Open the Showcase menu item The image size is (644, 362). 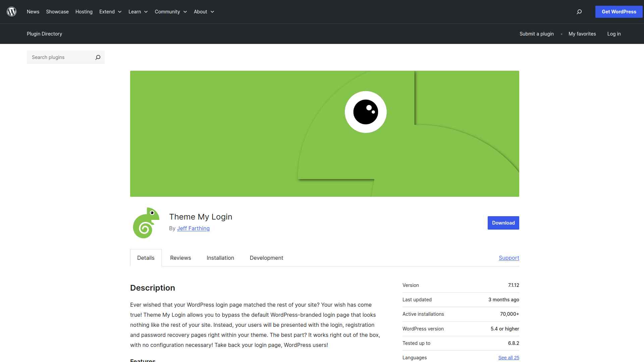click(57, 12)
